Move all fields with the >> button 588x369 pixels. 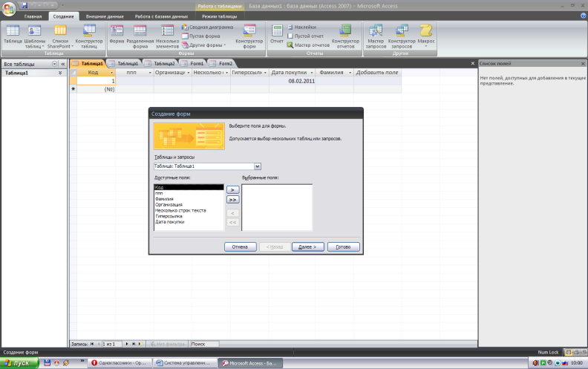[232, 200]
